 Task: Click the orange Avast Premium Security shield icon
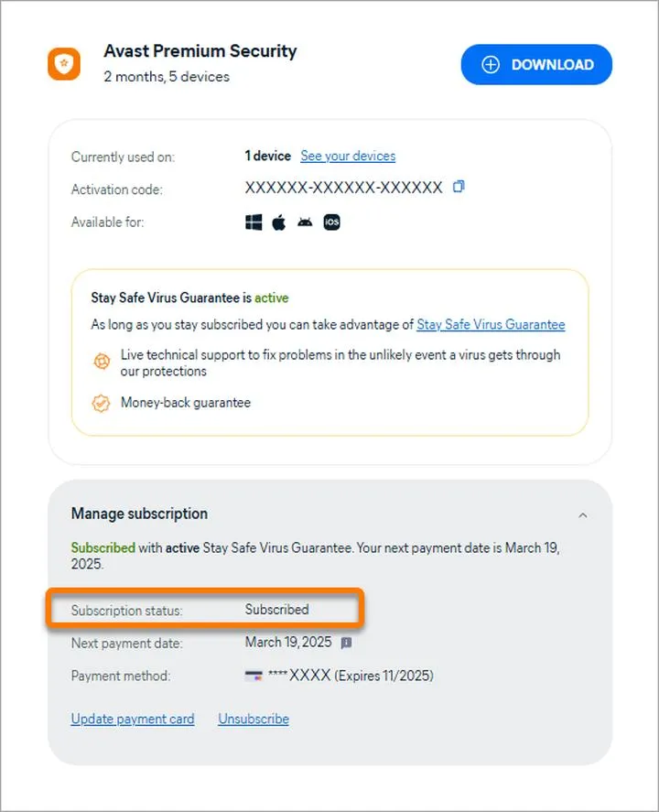click(64, 63)
